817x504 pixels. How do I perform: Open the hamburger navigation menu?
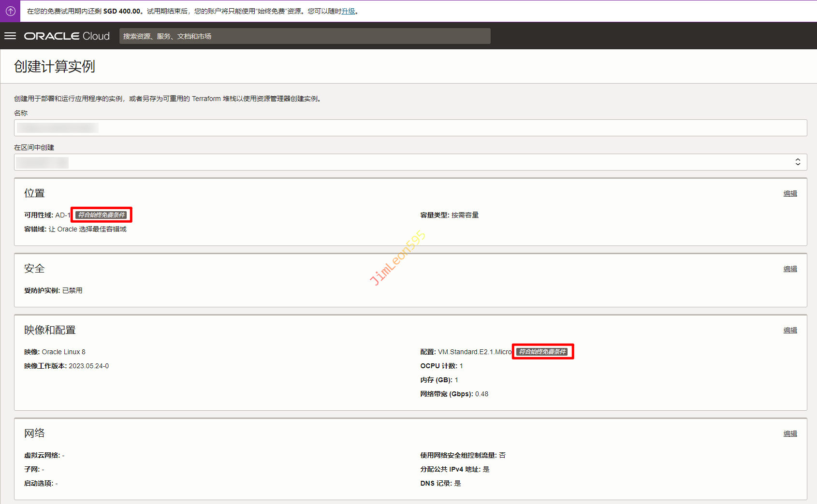click(x=10, y=36)
